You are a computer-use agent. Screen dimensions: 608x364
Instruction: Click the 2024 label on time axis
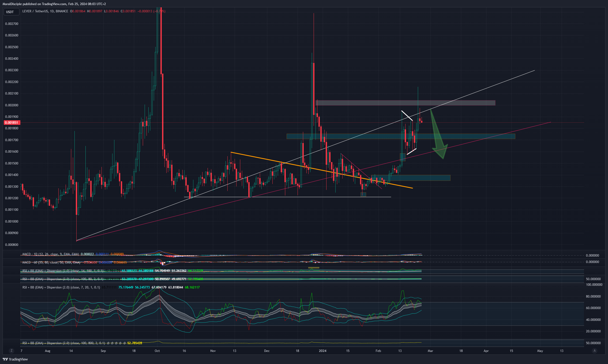pyautogui.click(x=323, y=351)
